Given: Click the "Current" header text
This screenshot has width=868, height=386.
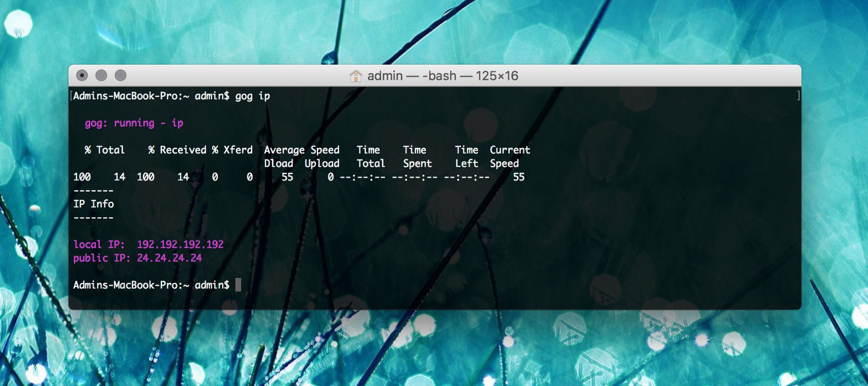Looking at the screenshot, I should click(x=510, y=150).
